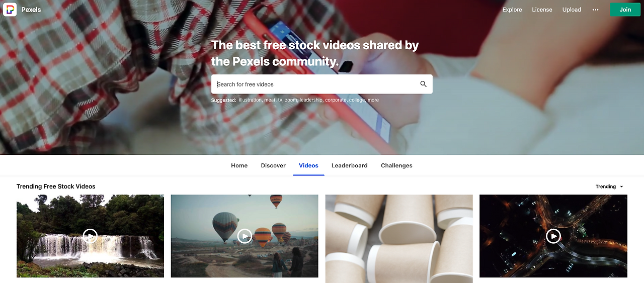
Task: Open the three-dots more menu
Action: (x=596, y=10)
